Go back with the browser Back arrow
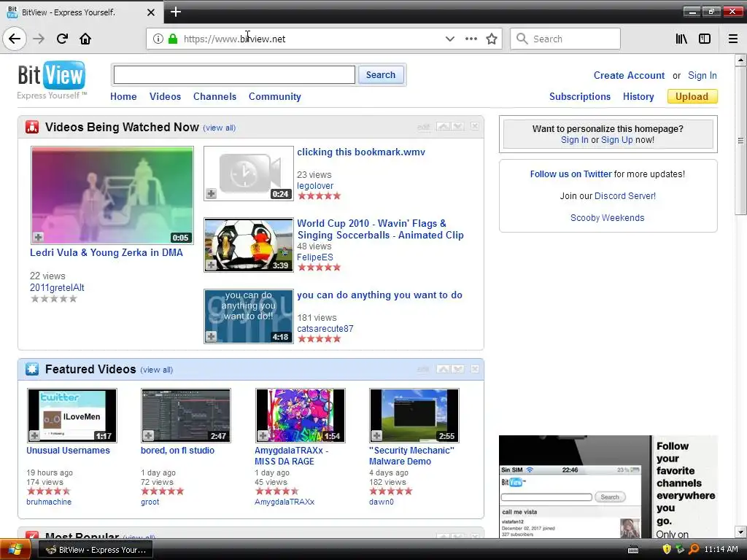Image resolution: width=747 pixels, height=560 pixels. coord(15,39)
